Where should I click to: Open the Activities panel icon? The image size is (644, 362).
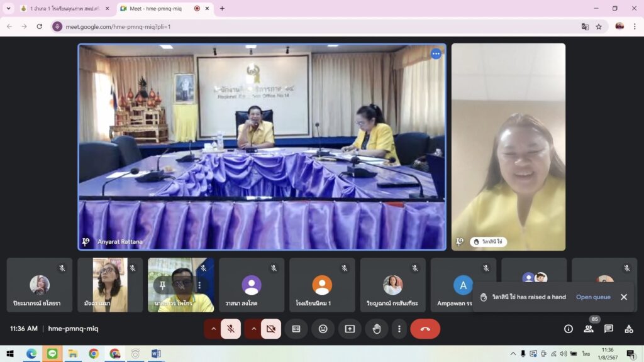click(x=629, y=329)
